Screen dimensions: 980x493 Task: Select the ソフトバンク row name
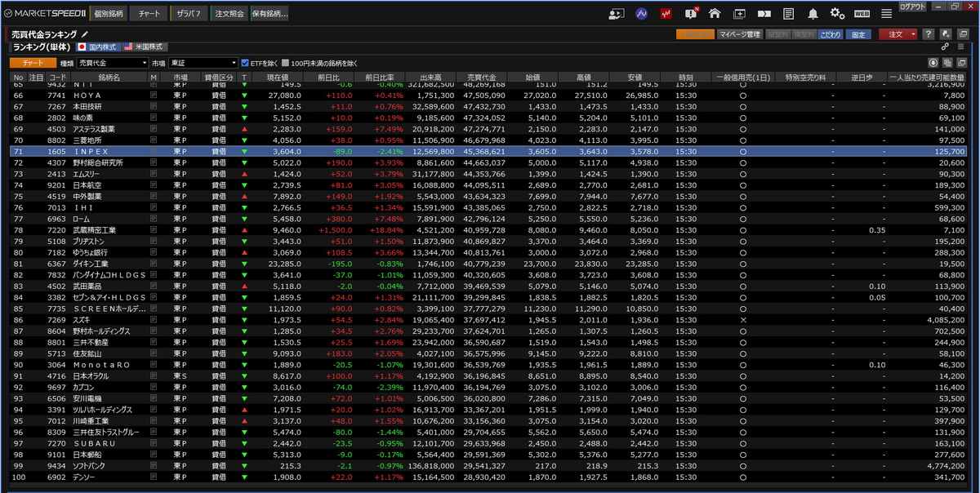tap(91, 466)
